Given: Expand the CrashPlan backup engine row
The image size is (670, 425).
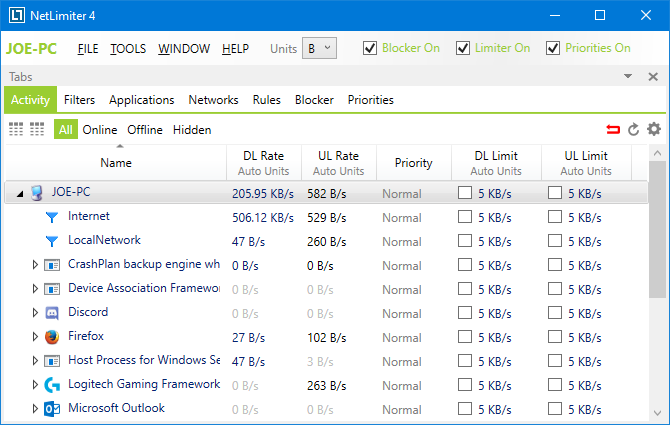Looking at the screenshot, I should coord(35,264).
